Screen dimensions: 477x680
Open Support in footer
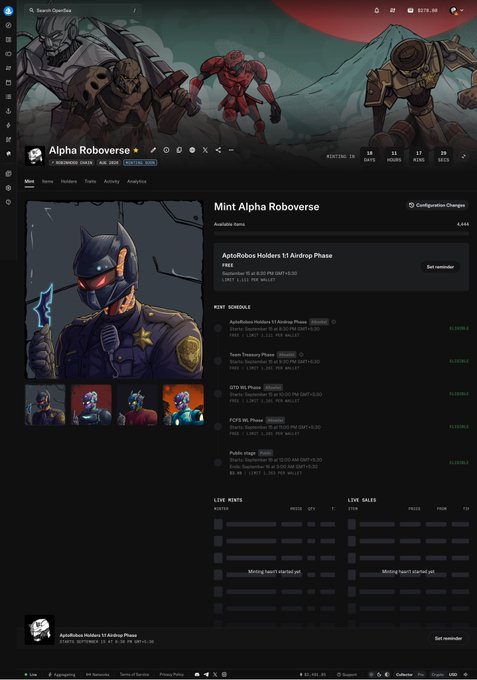coord(347,674)
